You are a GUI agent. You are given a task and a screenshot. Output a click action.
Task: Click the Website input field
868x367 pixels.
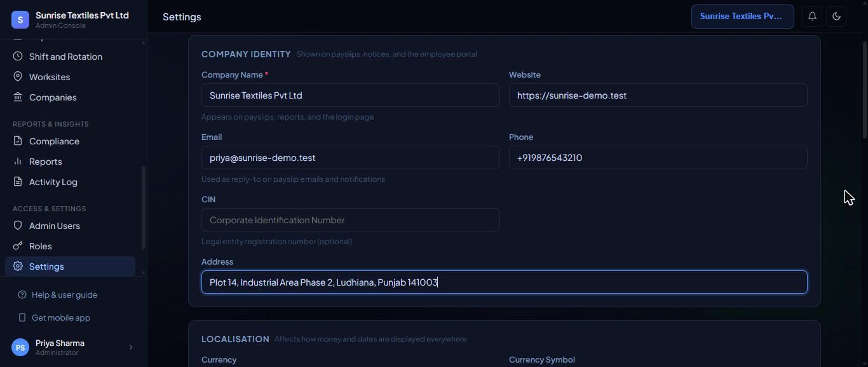click(658, 95)
